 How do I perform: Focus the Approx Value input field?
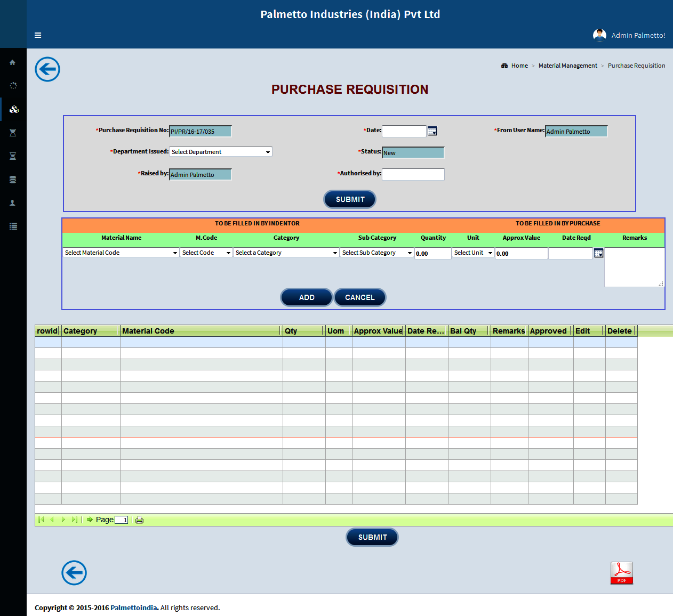click(x=522, y=253)
